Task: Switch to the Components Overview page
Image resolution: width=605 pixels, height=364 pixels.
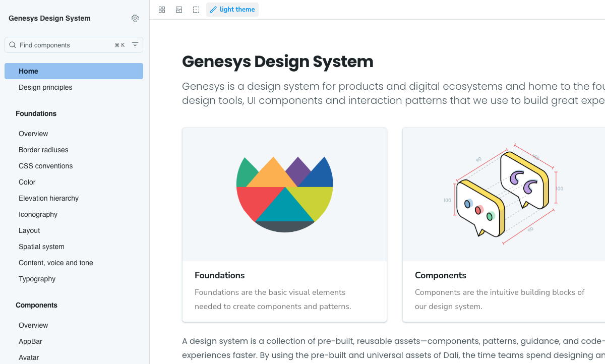Action: coord(33,325)
